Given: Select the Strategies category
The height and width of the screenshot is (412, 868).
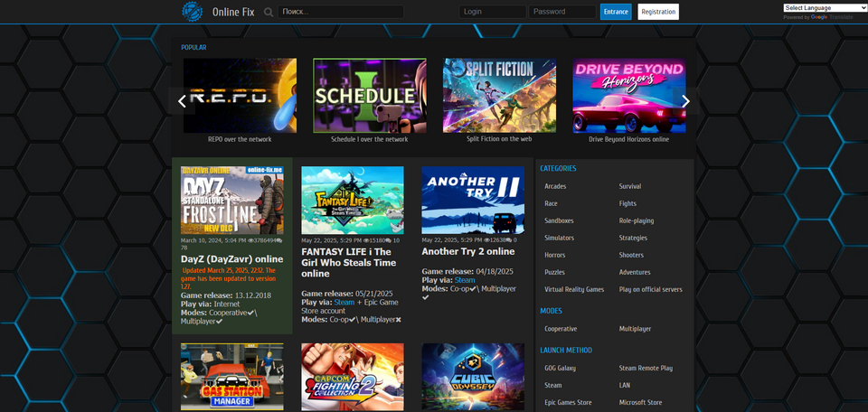Looking at the screenshot, I should tap(633, 238).
